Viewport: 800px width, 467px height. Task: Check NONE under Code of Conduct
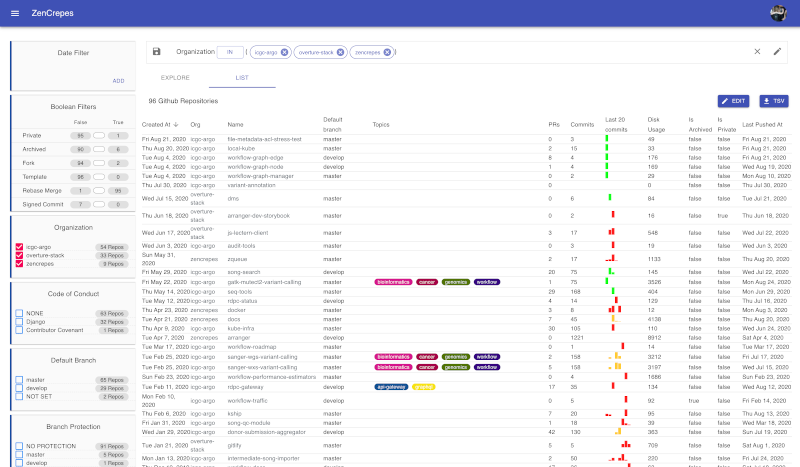[19, 313]
